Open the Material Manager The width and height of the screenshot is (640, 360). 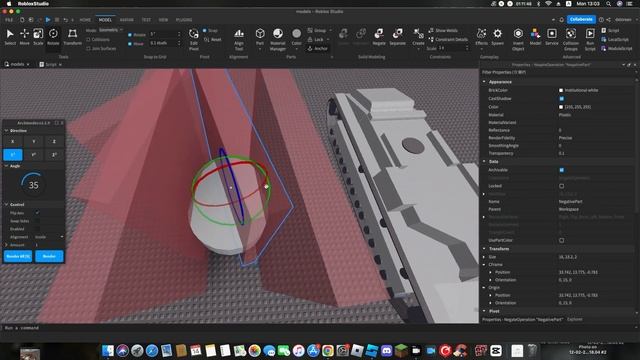[x=278, y=39]
